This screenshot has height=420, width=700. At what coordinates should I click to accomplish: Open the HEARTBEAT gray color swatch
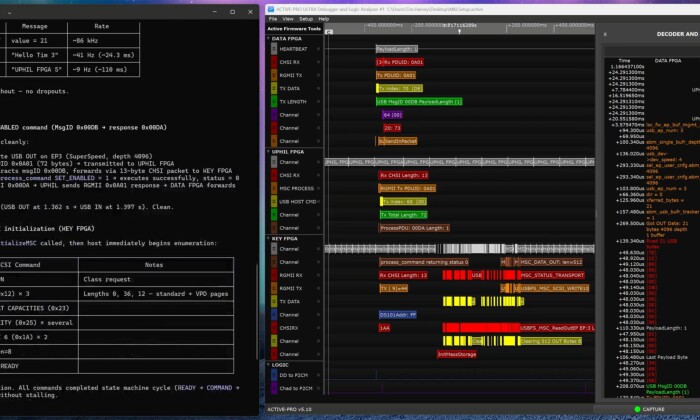click(x=274, y=49)
